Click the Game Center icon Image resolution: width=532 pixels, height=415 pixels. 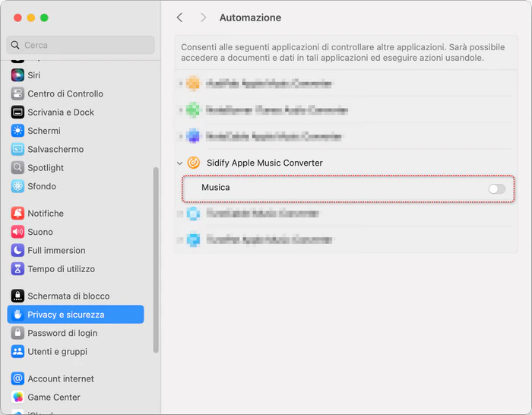point(17,397)
